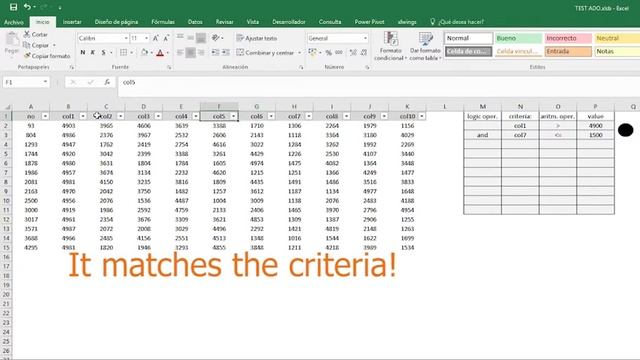Toggle Ajustar texto wrap

[x=257, y=38]
